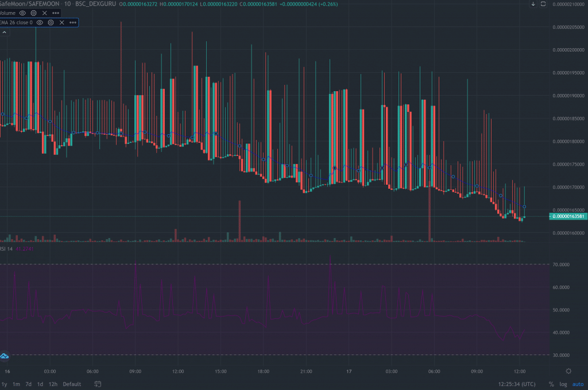Viewport: 588px width, 390px height.
Task: Remove the Volume indicator
Action: (x=45, y=13)
